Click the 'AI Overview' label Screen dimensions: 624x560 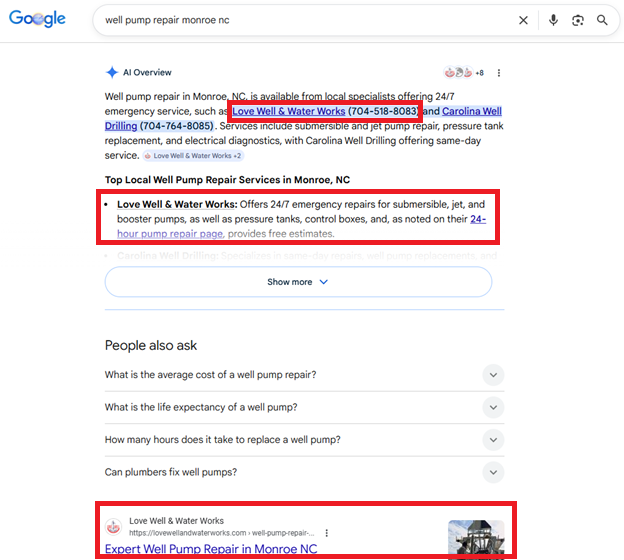coord(147,72)
